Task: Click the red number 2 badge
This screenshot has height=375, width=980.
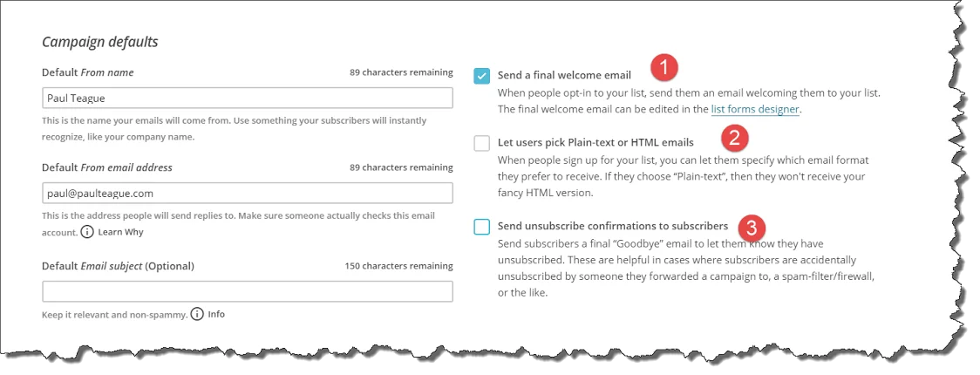Action: click(x=736, y=136)
